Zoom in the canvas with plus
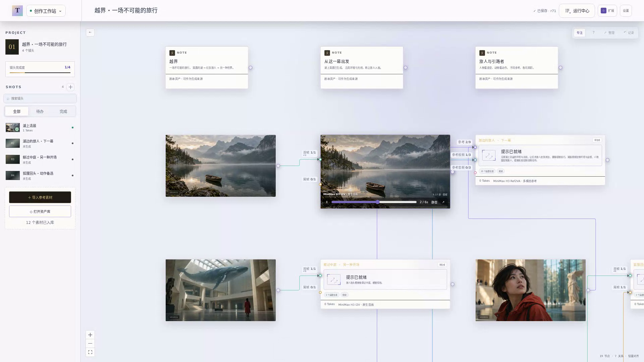Screen dimensions: 644x362 click(x=90, y=335)
